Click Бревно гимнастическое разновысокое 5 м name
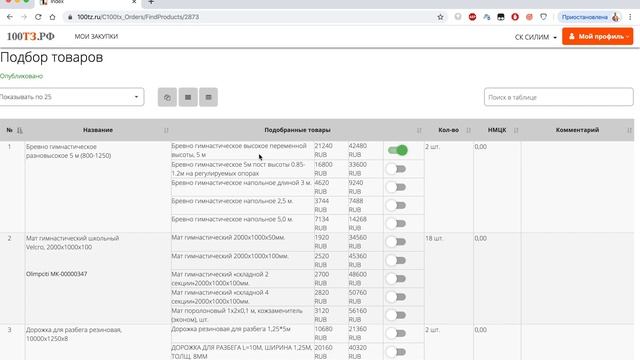The image size is (640, 360). (69, 151)
